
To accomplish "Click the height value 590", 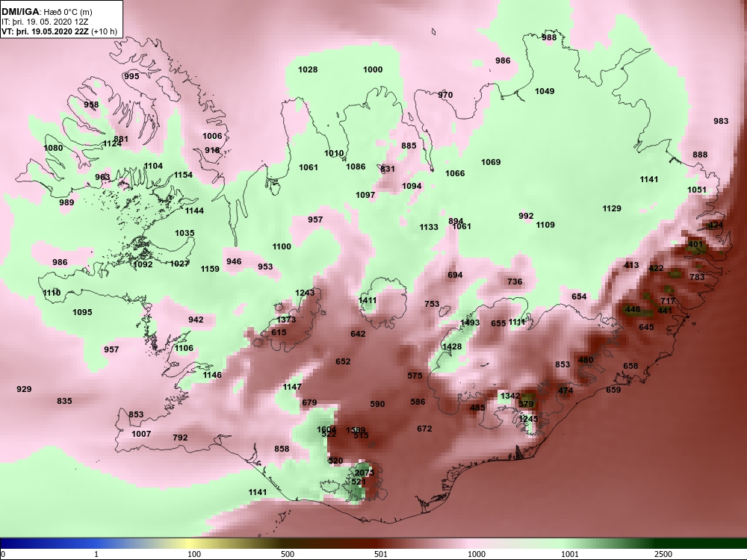I will coord(377,404).
